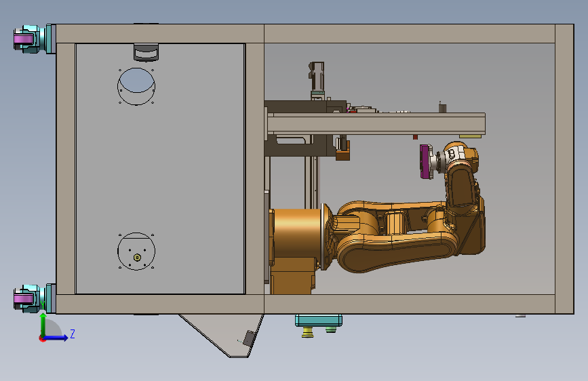Select the orange sensor block under the dark bracket

click(x=342, y=150)
